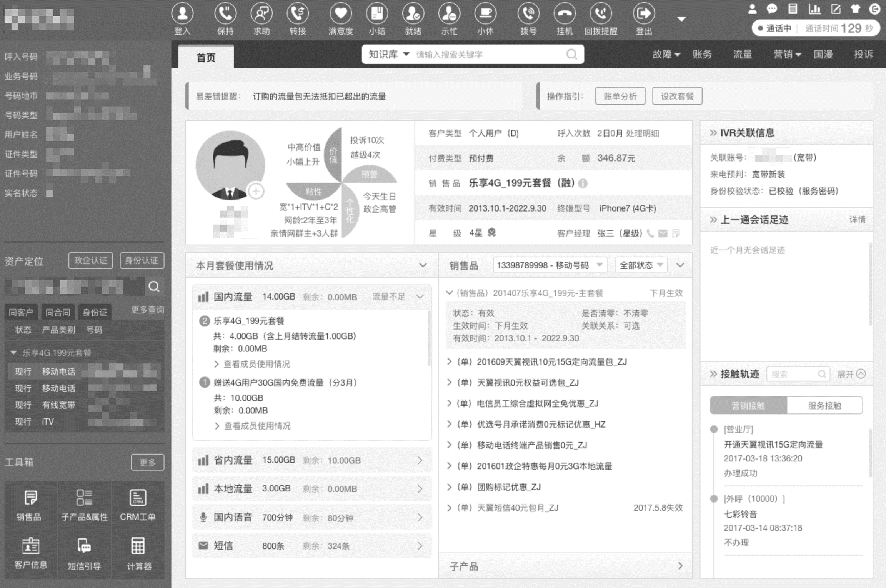Select the 同合同 filter tab
Screen dimensions: 886x588
(58, 312)
